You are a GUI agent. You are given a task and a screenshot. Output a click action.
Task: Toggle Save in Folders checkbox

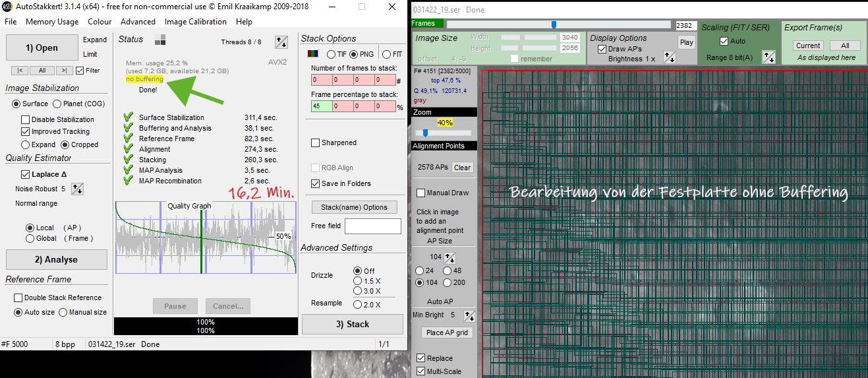click(x=316, y=183)
